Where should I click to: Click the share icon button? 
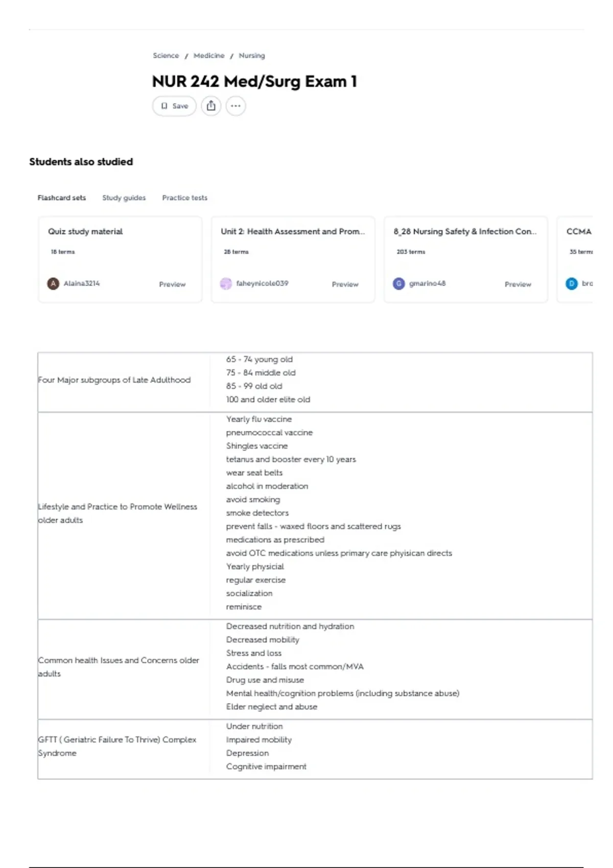211,106
